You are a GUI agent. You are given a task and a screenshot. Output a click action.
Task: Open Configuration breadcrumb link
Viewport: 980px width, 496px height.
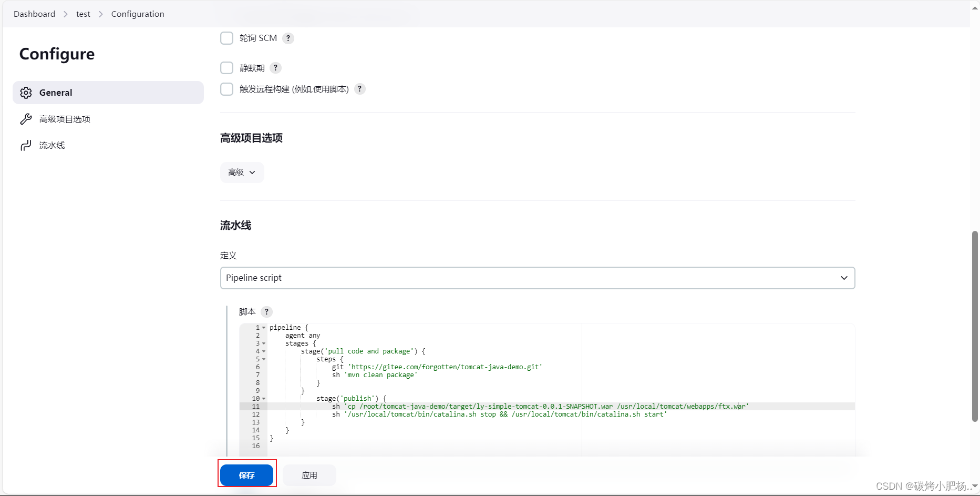pyautogui.click(x=138, y=14)
